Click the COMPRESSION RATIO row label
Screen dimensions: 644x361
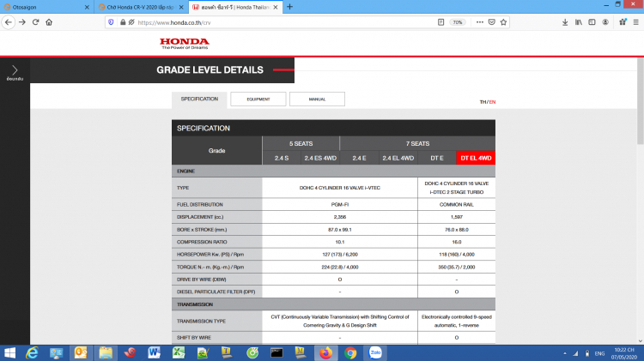pos(202,242)
